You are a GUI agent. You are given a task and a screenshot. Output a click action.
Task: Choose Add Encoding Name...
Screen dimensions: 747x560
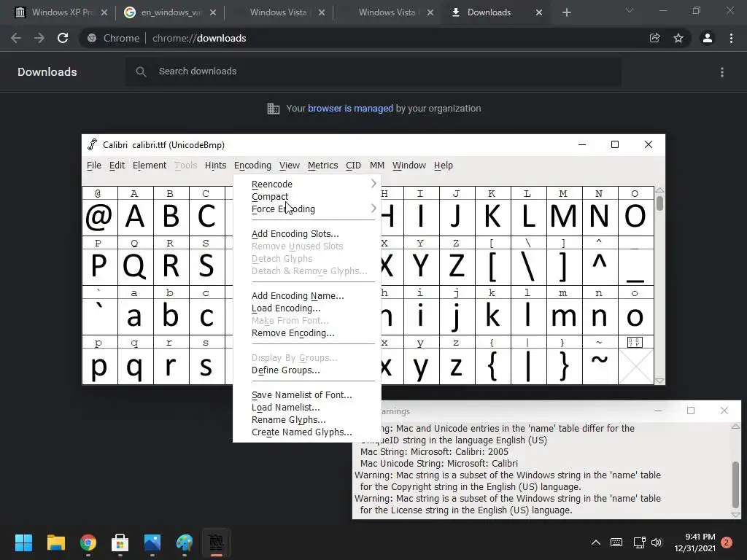click(x=307, y=295)
